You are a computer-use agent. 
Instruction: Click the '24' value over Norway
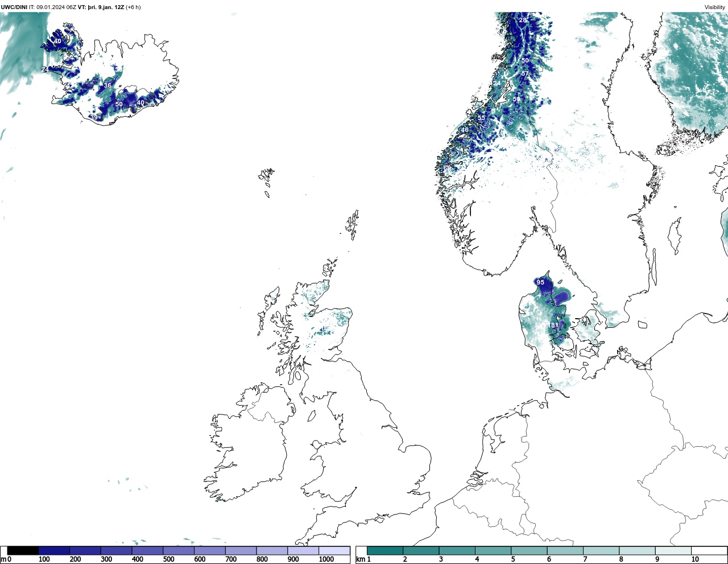tap(497, 83)
